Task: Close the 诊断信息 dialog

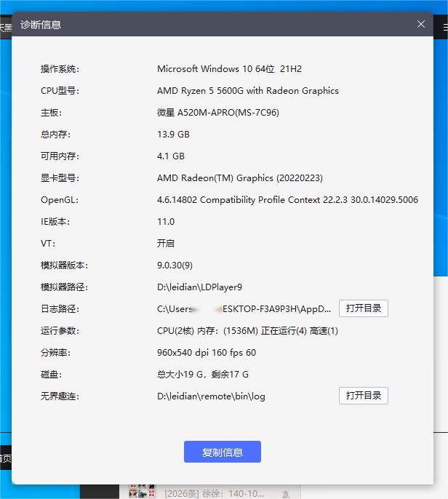Action: tap(421, 24)
